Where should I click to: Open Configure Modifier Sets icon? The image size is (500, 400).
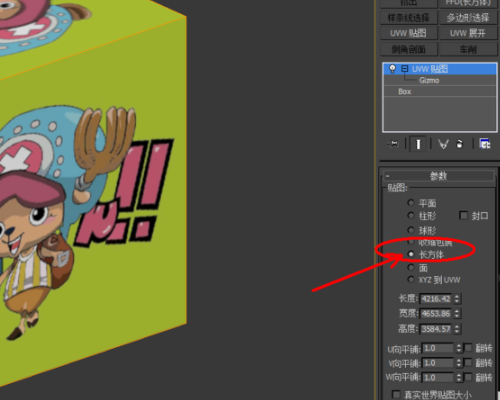(485, 144)
